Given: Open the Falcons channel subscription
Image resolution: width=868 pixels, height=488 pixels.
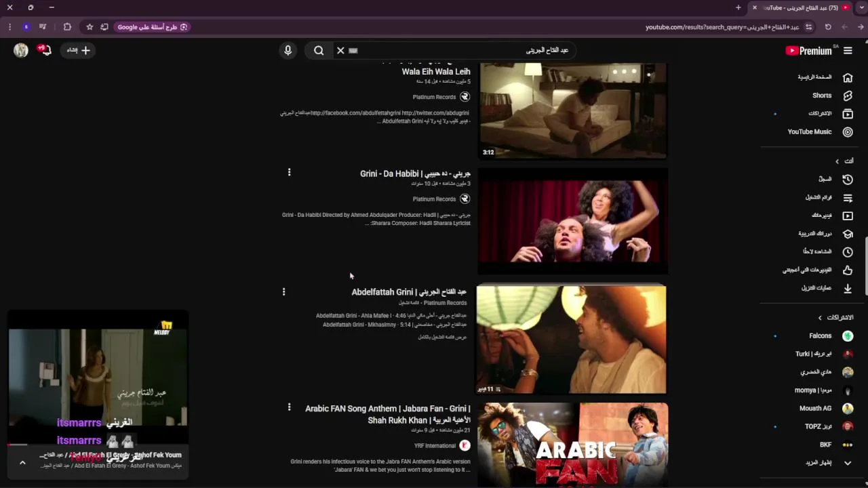Looking at the screenshot, I should [830, 335].
